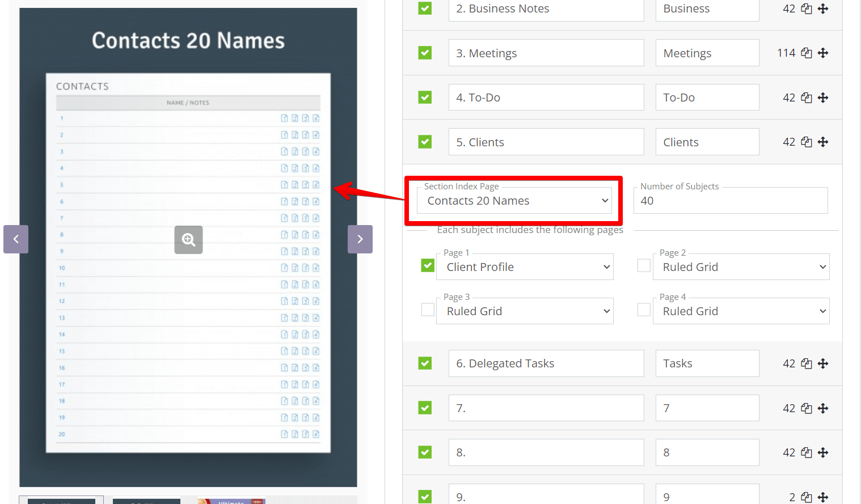
Task: Click the move icon next to section 8
Action: (823, 452)
